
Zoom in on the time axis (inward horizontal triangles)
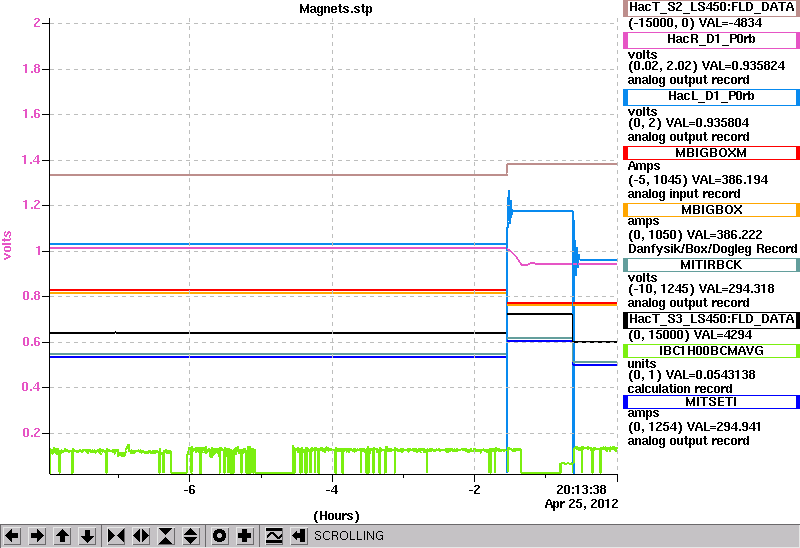point(116,536)
